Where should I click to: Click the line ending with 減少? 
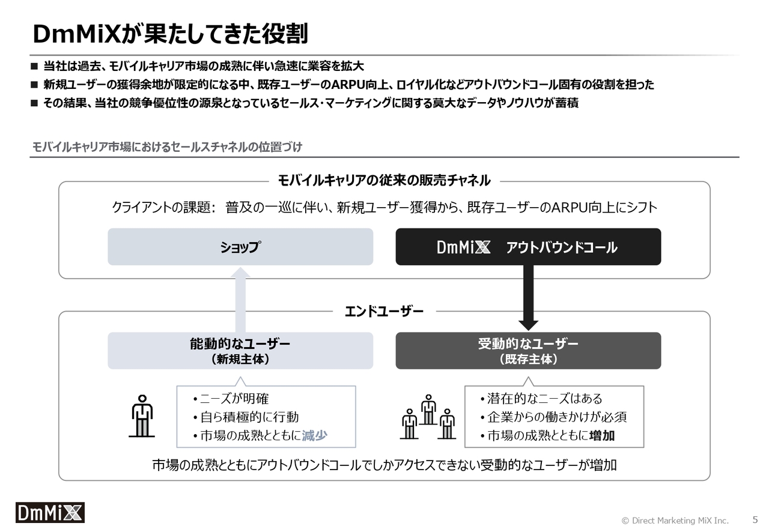263,435
